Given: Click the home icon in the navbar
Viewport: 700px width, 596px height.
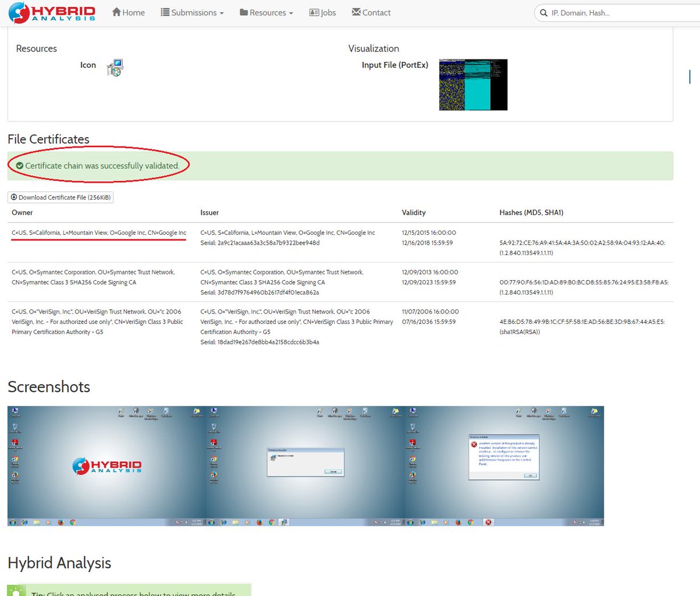Looking at the screenshot, I should point(116,12).
